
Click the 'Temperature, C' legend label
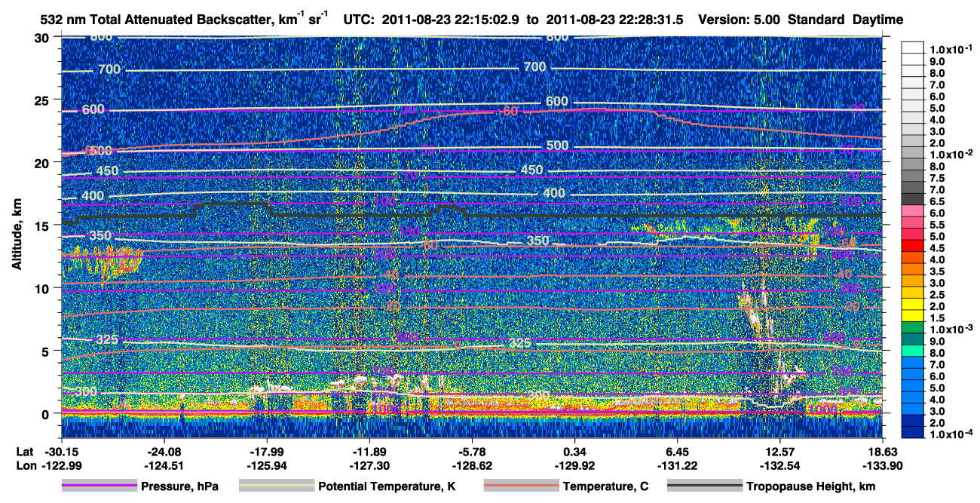pyautogui.click(x=605, y=486)
